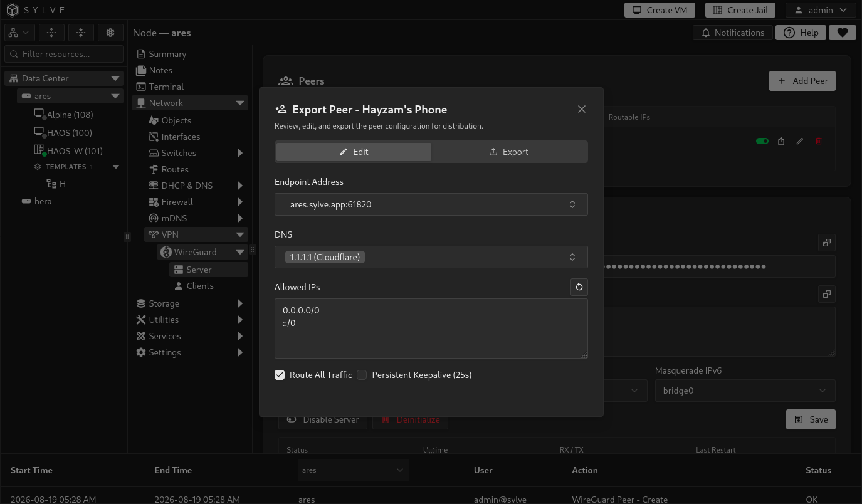Click the collapse-all tree icon

(x=81, y=33)
